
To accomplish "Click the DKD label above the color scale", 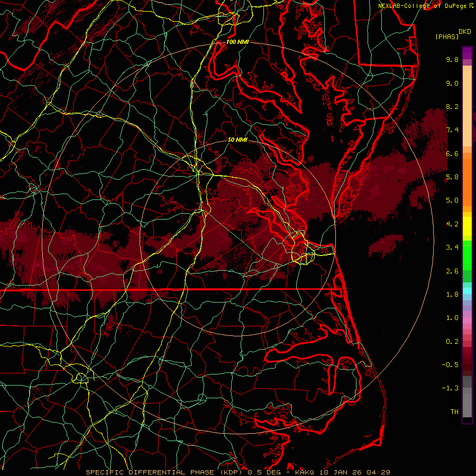I will point(464,32).
